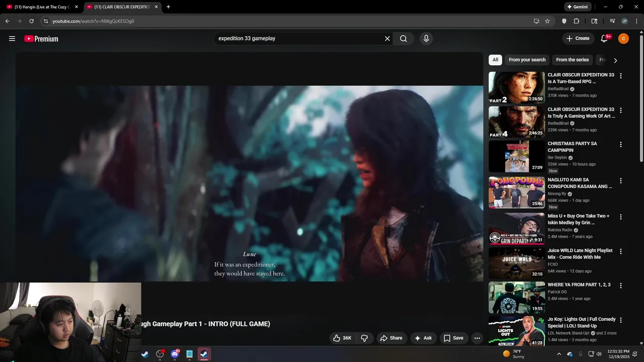
Task: Click the video player with Lune subtitles
Action: click(x=250, y=184)
